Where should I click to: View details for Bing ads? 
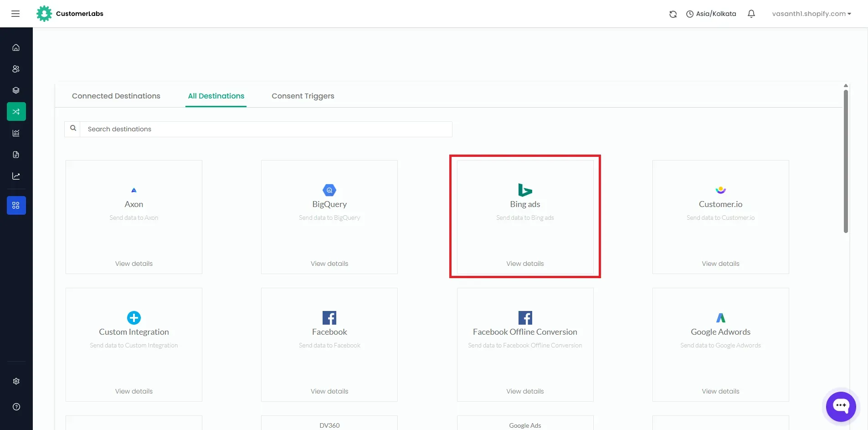pos(525,264)
